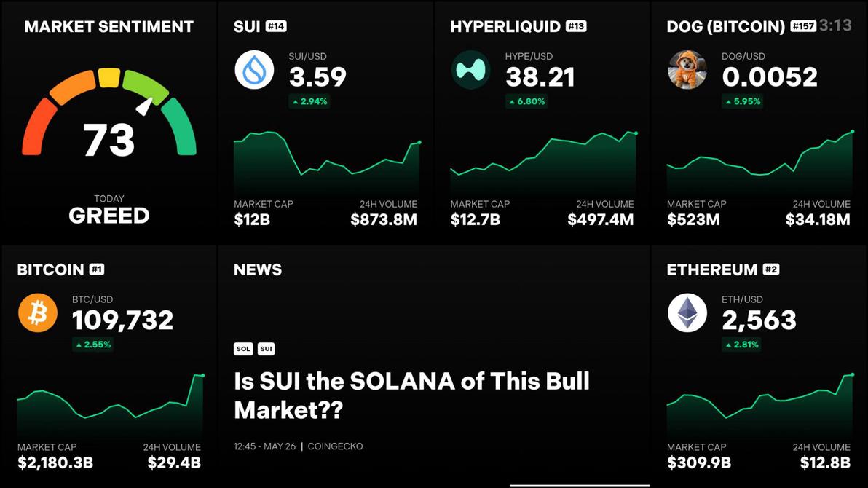The width and height of the screenshot is (868, 488).
Task: Click the Ethereum diamond logo
Action: 687,313
